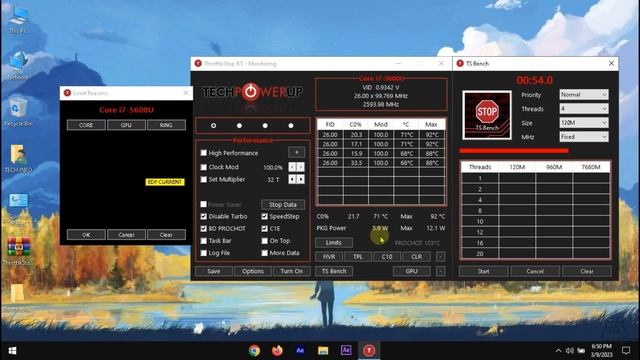
Task: Click Clear in Limit Reasons window
Action: click(166, 235)
